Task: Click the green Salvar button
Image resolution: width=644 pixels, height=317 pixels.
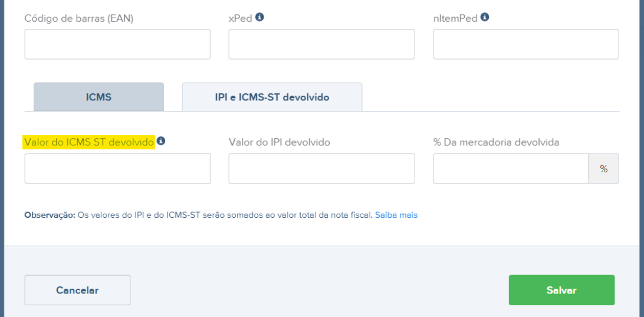Action: (x=561, y=290)
